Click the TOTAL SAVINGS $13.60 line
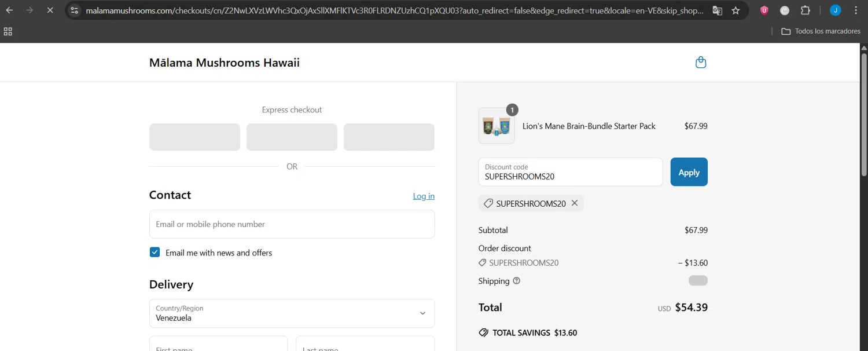This screenshot has height=351, width=868. click(x=528, y=332)
